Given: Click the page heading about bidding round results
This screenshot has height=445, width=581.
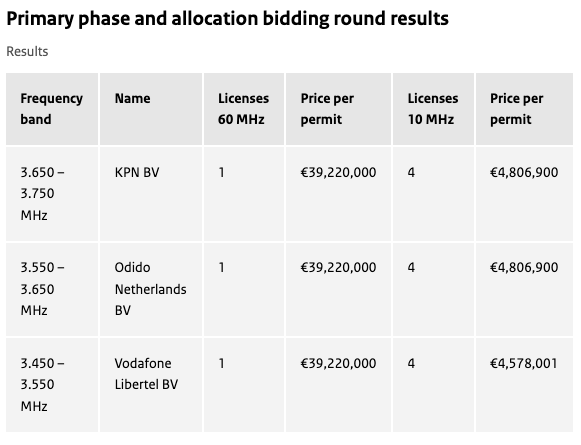Looking at the screenshot, I should click(228, 19).
